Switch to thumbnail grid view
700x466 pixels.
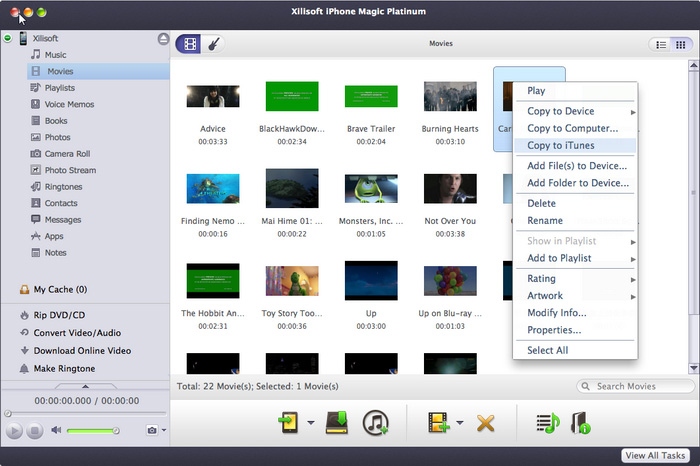[x=681, y=44]
